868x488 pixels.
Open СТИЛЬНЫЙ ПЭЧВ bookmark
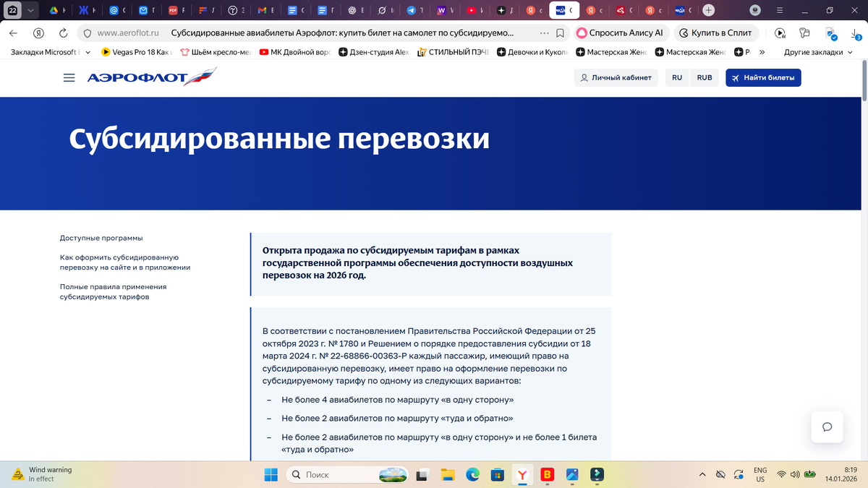coord(454,52)
